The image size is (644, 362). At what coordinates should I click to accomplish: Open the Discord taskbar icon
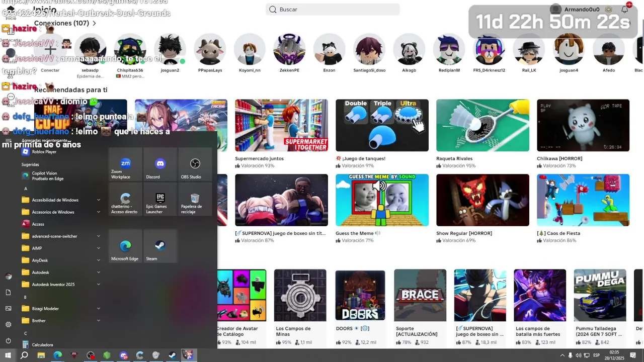coord(123,355)
